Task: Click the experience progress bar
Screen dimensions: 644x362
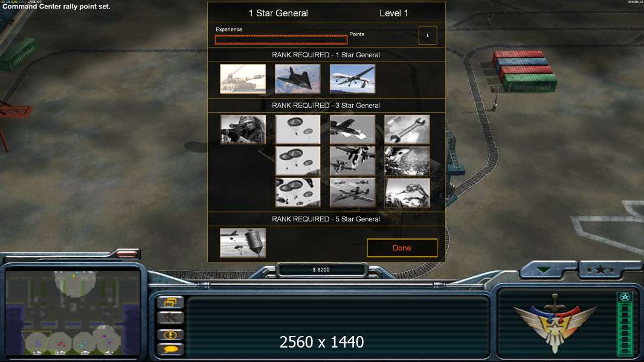Action: tap(281, 39)
